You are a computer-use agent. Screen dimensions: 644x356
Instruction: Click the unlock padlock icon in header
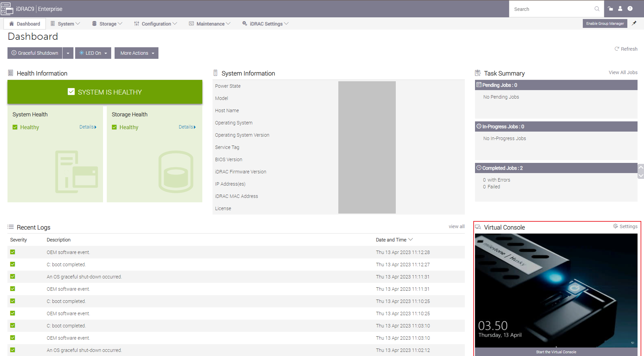[610, 9]
